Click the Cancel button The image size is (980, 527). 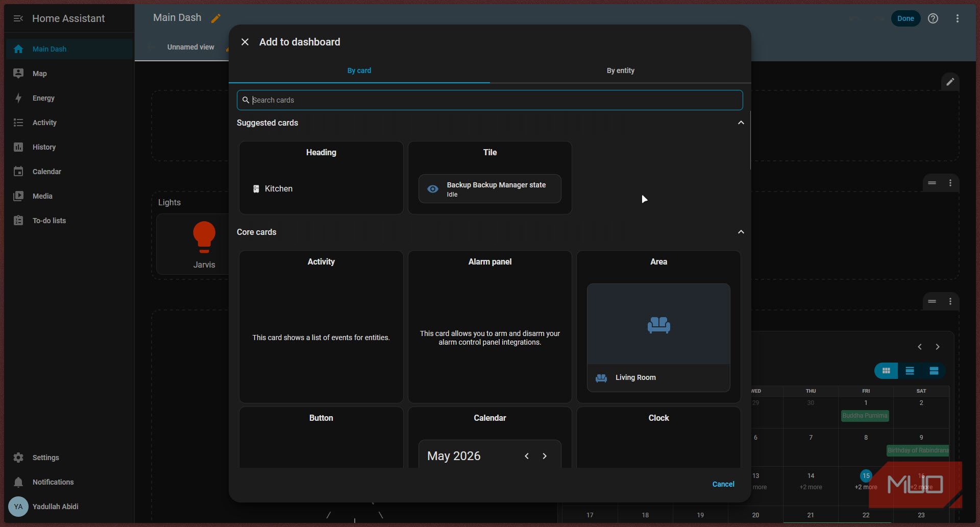point(723,484)
